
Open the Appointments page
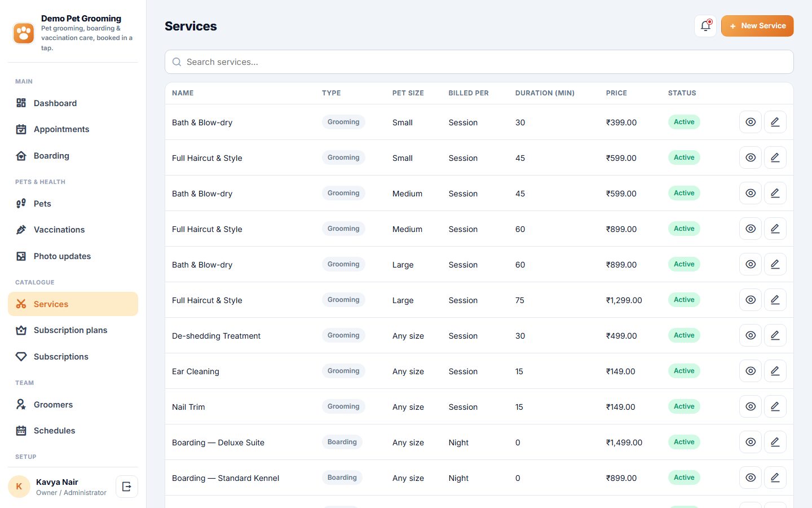coord(73,129)
